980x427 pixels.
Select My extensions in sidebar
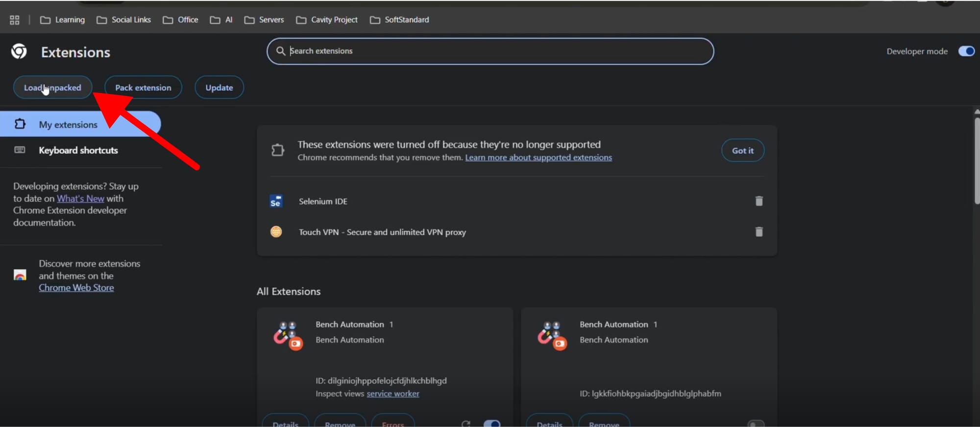[x=80, y=125]
